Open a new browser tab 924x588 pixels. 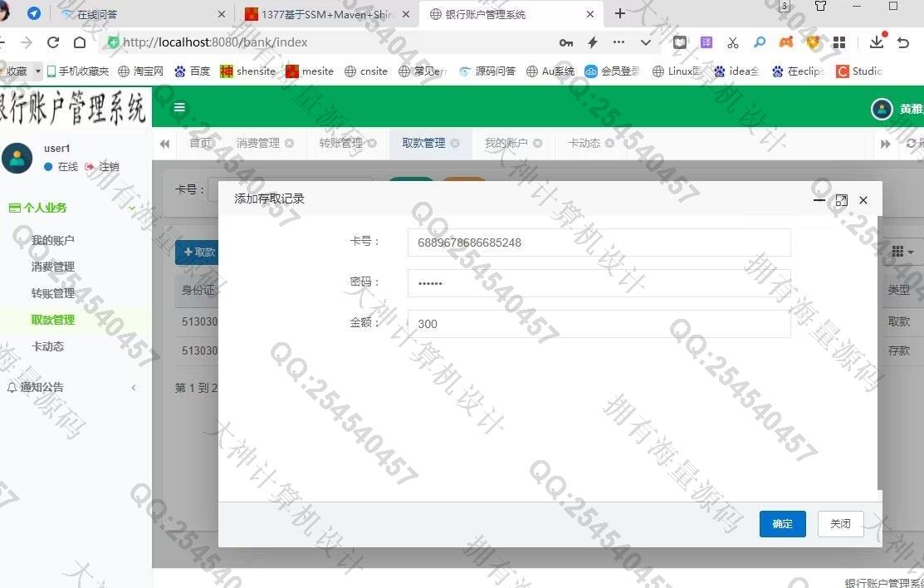tap(619, 13)
